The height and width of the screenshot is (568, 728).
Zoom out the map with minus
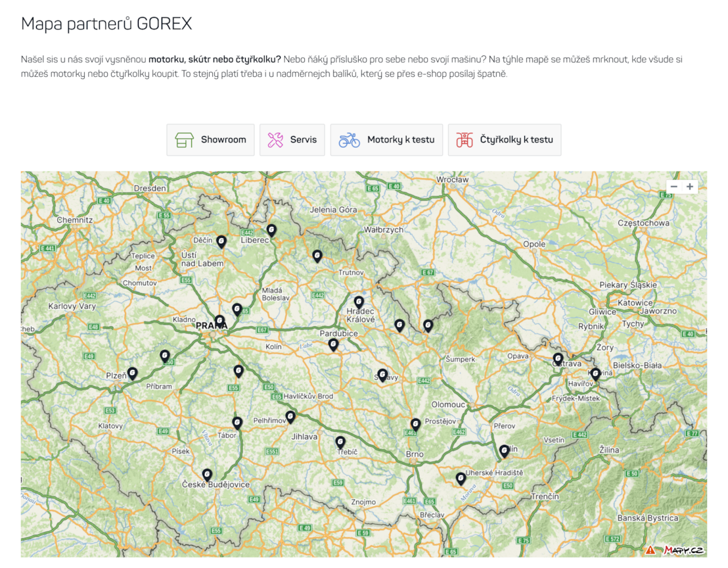pos(674,187)
